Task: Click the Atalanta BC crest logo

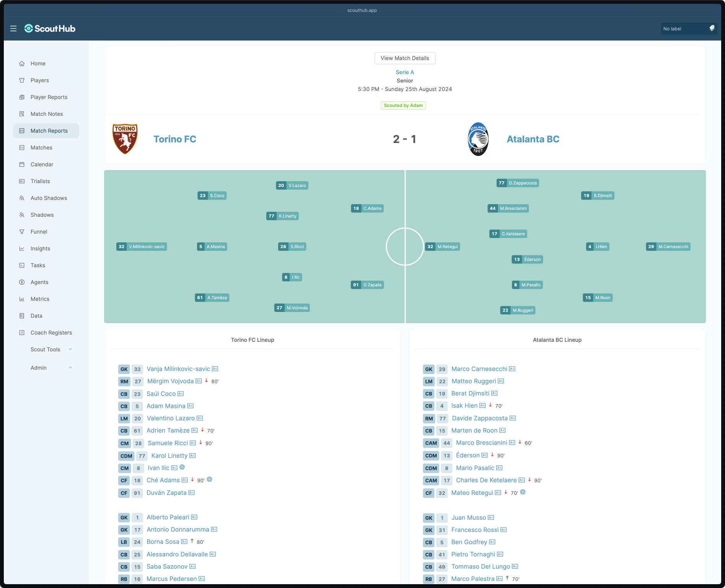Action: tap(478, 139)
